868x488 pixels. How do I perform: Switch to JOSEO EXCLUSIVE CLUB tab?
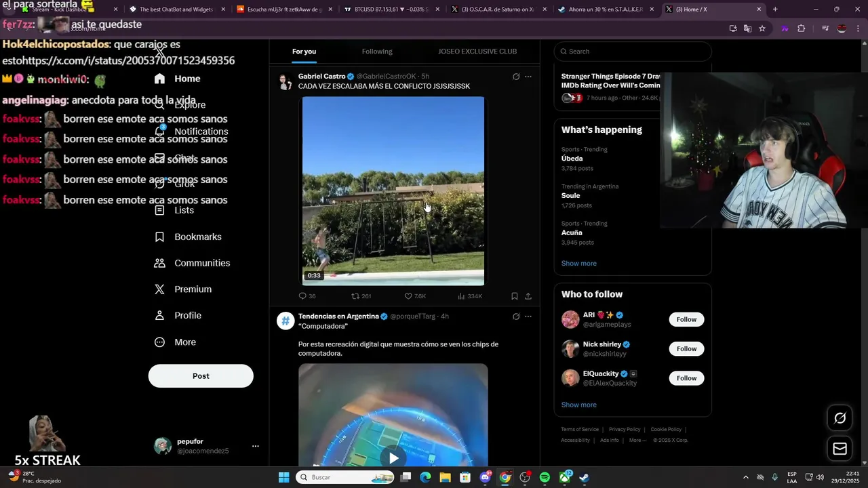[477, 52]
